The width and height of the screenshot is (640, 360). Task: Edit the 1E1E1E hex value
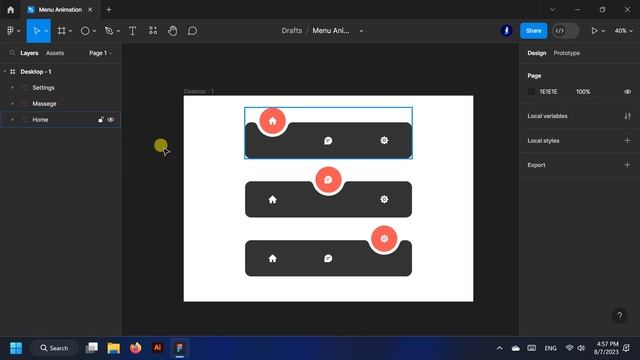[x=548, y=92]
